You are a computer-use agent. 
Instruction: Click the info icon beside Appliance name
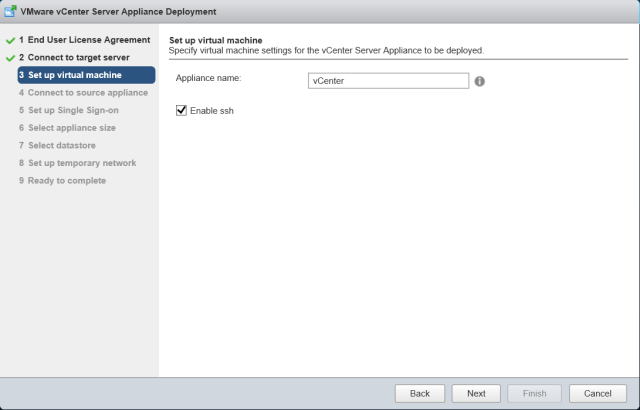pyautogui.click(x=480, y=81)
